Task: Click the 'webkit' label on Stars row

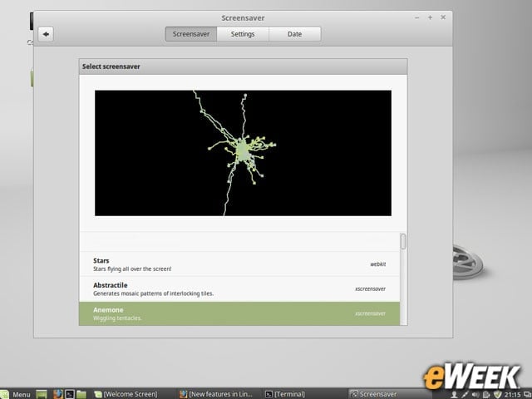Action: click(x=377, y=264)
